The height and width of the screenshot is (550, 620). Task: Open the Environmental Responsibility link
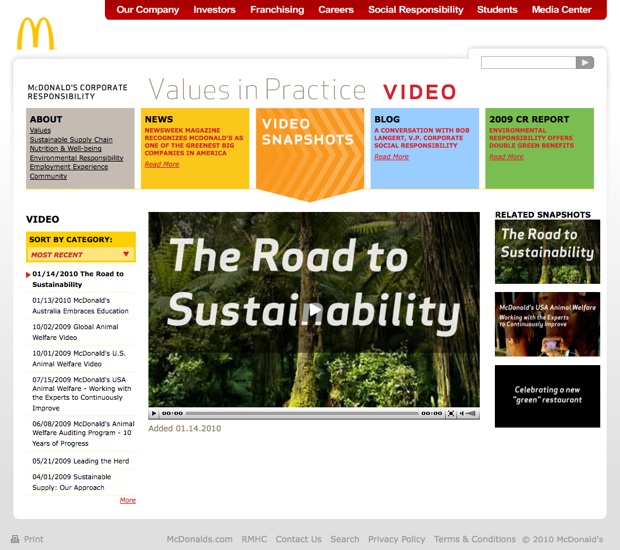pos(77,158)
